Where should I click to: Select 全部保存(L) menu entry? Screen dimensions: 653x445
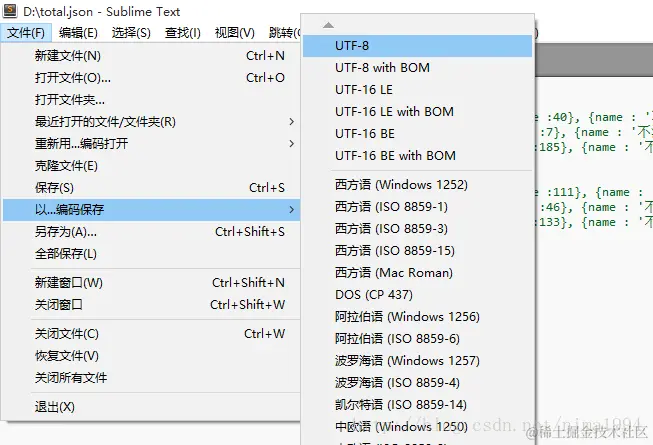(x=151, y=254)
